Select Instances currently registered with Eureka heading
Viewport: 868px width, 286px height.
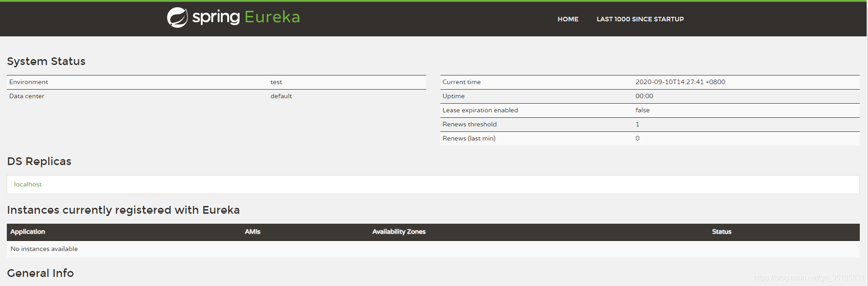[123, 210]
